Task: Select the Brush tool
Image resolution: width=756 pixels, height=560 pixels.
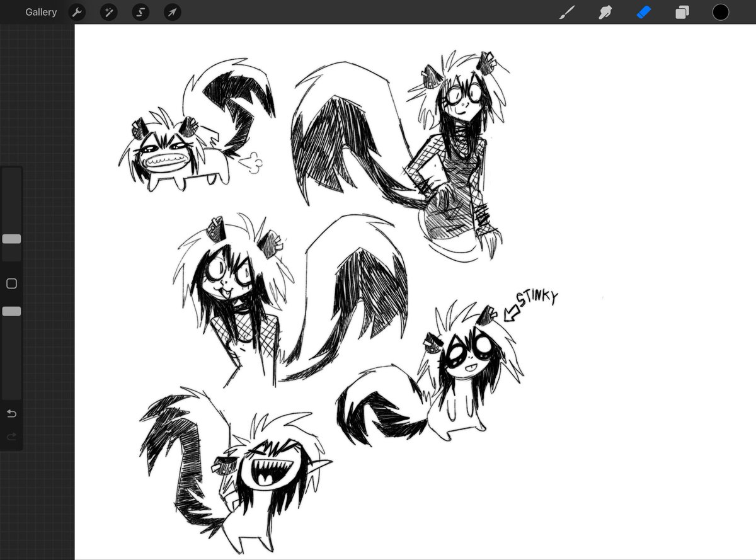Action: click(x=567, y=12)
